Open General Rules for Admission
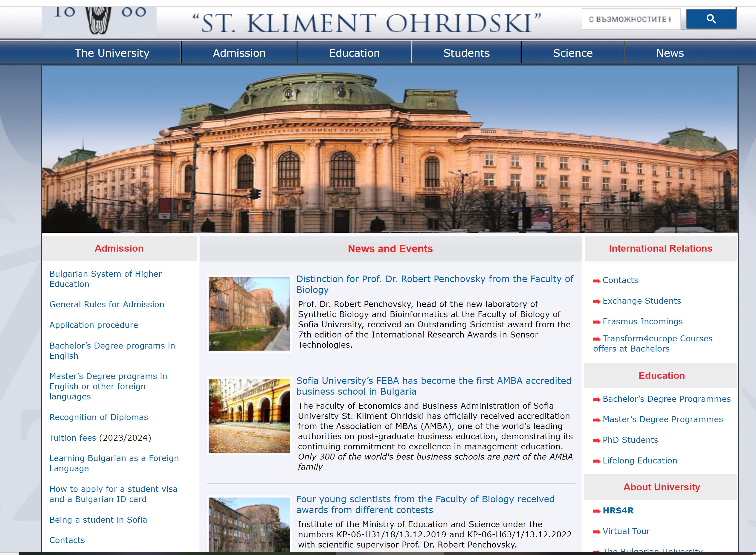The height and width of the screenshot is (555, 756). (x=107, y=304)
